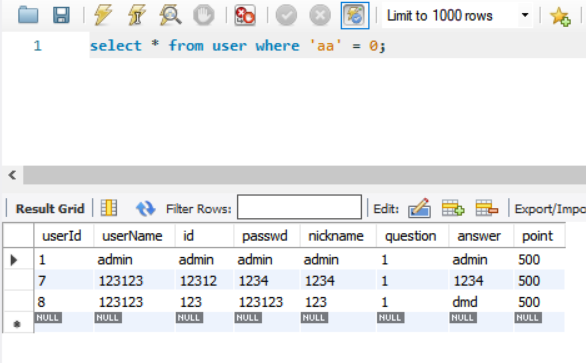
Task: Focus the Filter Rows input field
Action: tap(299, 207)
